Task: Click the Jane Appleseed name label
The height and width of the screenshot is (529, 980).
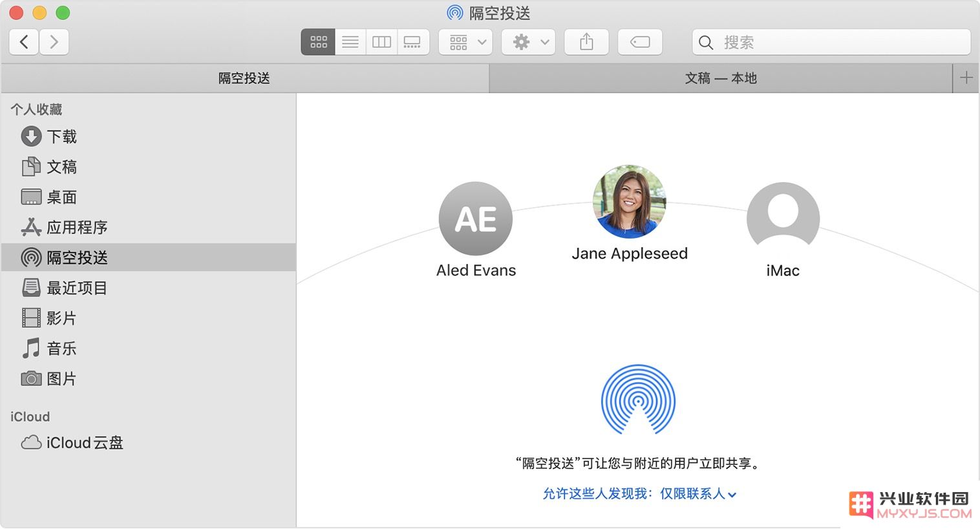Action: (x=630, y=254)
